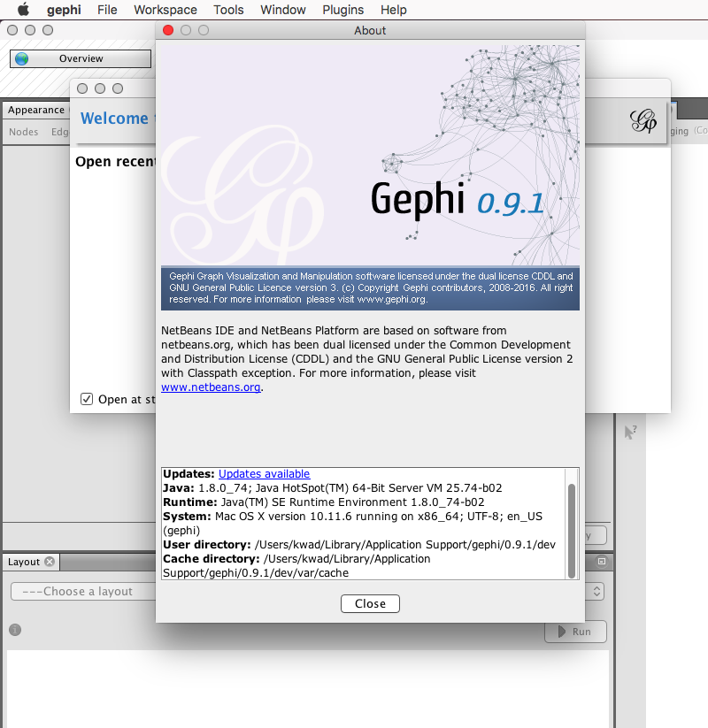Screen dimensions: 708x728
Task: Click the Gephi license copyright banner
Action: (x=370, y=287)
